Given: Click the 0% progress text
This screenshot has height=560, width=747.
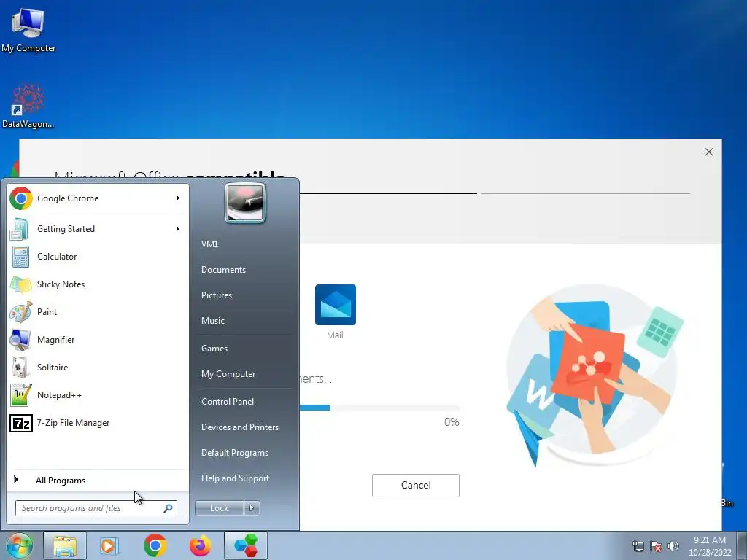Looking at the screenshot, I should coord(451,422).
